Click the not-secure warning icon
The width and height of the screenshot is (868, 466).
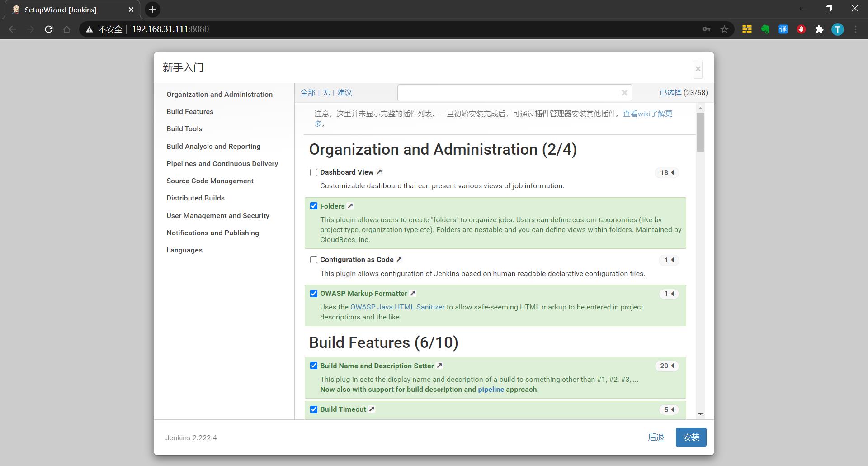pyautogui.click(x=90, y=29)
